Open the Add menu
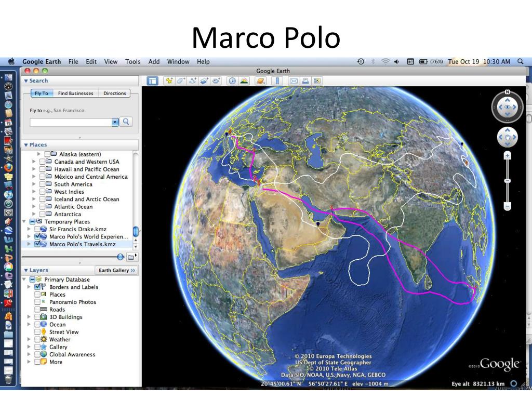Screen dimensions: 532x399 pos(154,61)
